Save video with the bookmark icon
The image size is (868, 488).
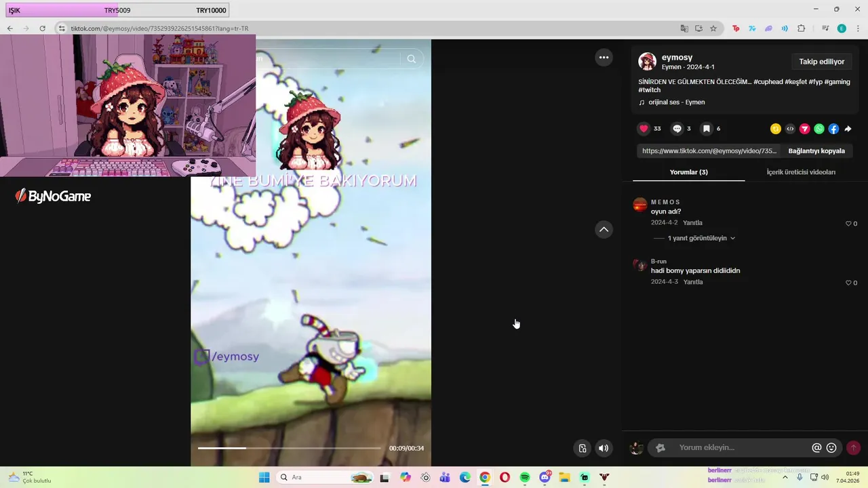tap(706, 129)
